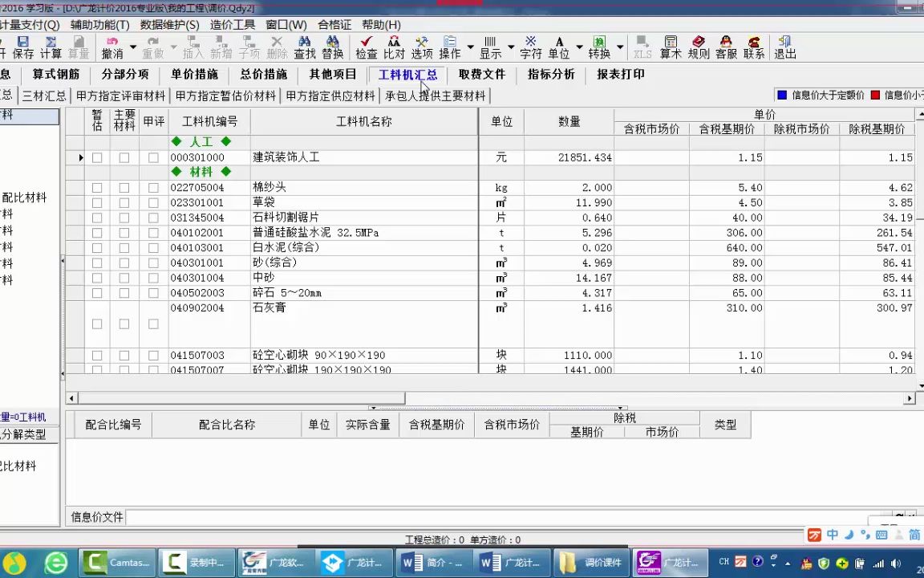Check the 暂估 checkbox for 棉纱头 row
Screen dimensions: 924x578
[96, 187]
